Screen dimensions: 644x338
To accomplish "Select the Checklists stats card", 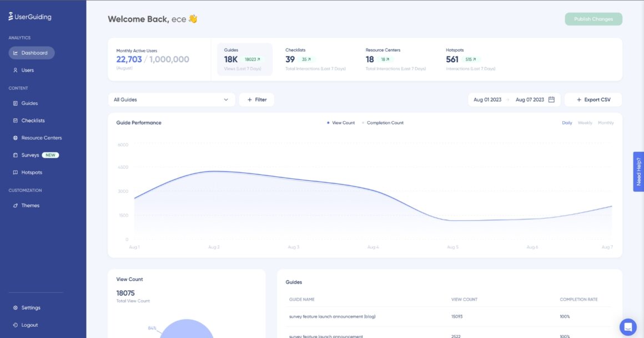I will coord(315,59).
